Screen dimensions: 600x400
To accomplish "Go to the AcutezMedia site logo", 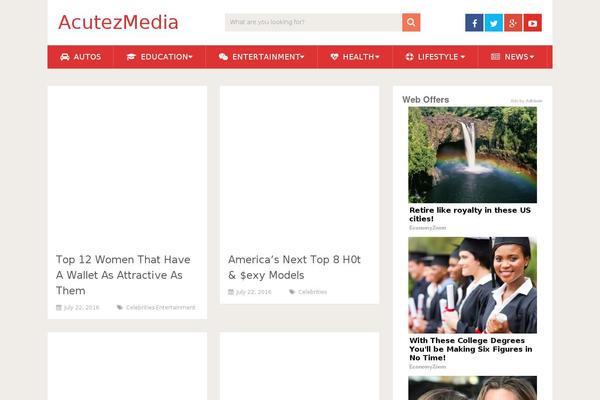I will tap(118, 22).
